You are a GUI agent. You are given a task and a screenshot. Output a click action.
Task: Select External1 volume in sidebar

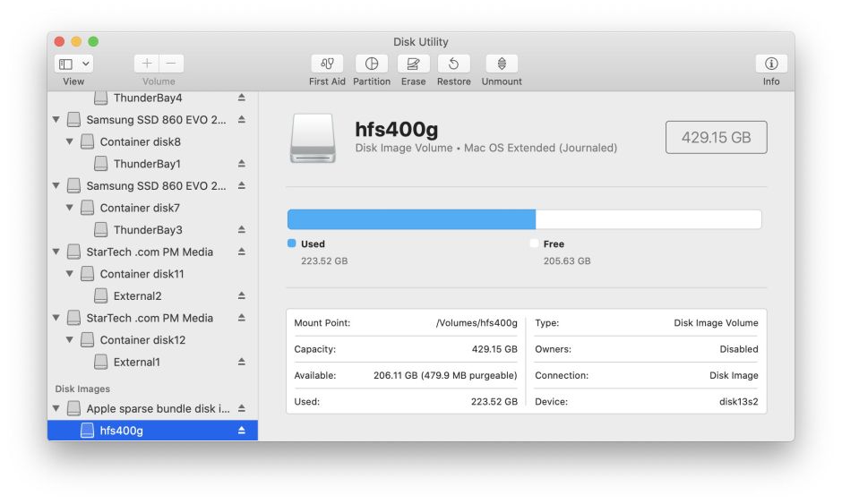pos(136,363)
